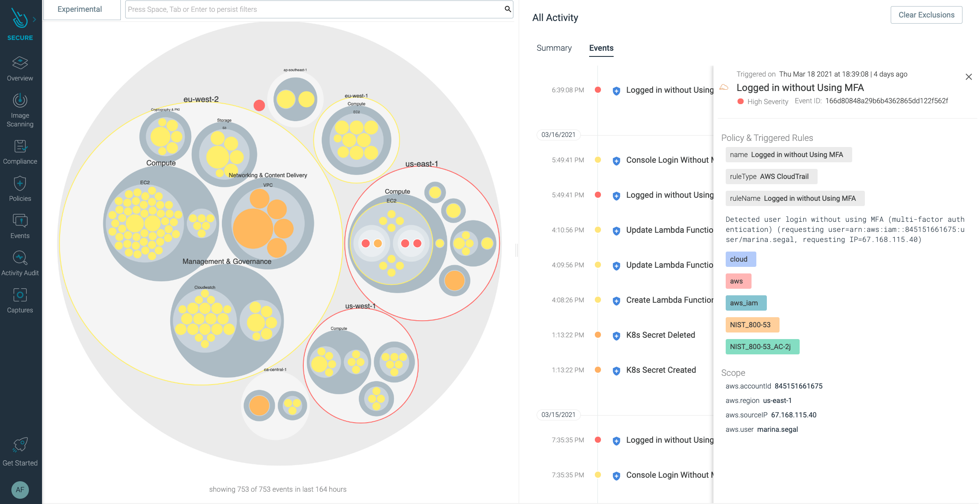
Task: Click the aws_iam tag
Action: 745,303
